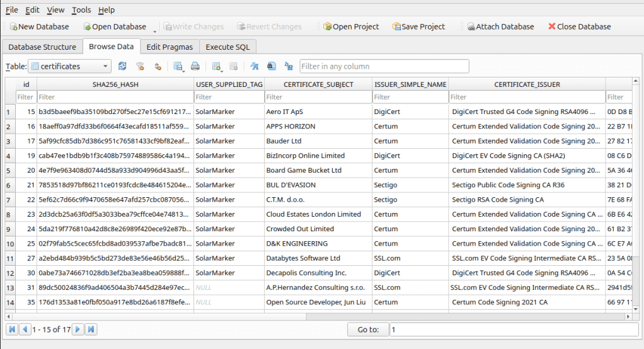The width and height of the screenshot is (644, 349).
Task: Clear all filters icon
Action: (141, 66)
